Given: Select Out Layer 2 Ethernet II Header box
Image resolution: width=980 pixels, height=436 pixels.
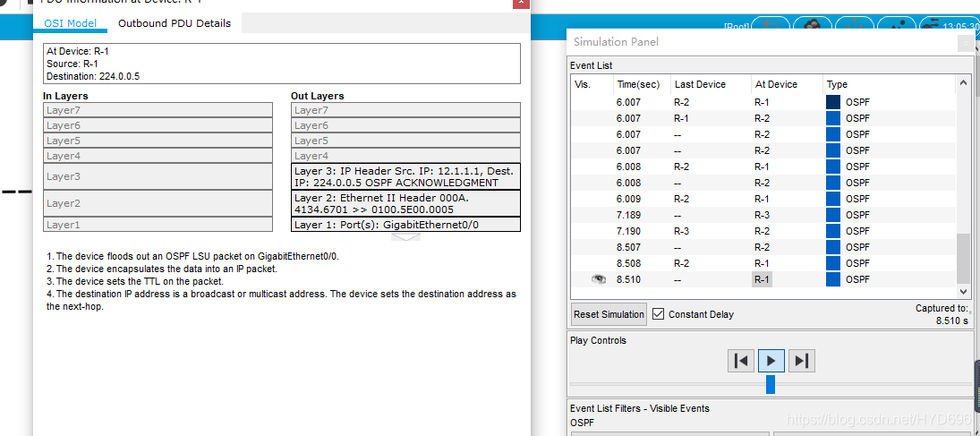Looking at the screenshot, I should pyautogui.click(x=405, y=203).
